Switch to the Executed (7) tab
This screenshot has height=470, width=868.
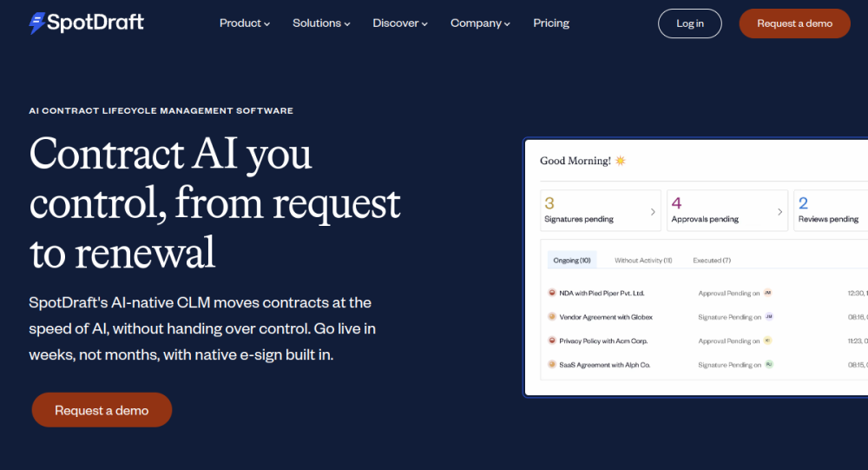pyautogui.click(x=712, y=261)
